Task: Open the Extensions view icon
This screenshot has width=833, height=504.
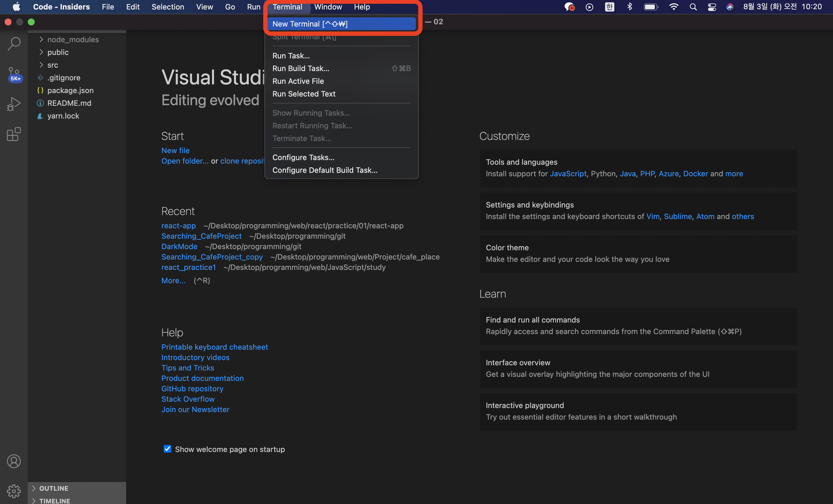Action: pyautogui.click(x=14, y=134)
